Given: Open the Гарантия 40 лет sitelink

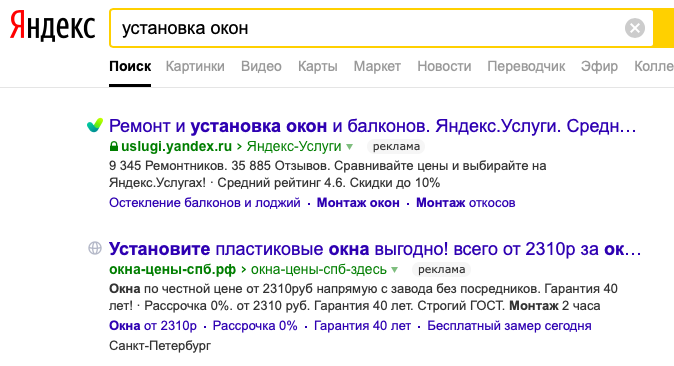Looking at the screenshot, I should coord(362,326).
